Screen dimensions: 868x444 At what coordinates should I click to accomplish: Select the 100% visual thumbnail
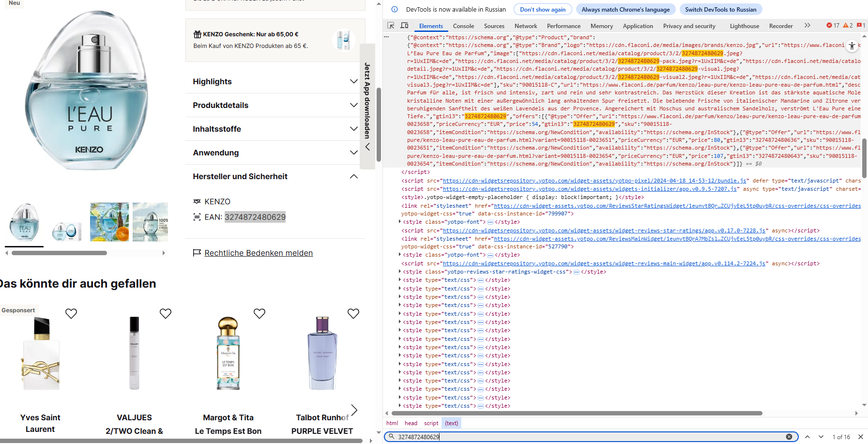151,222
